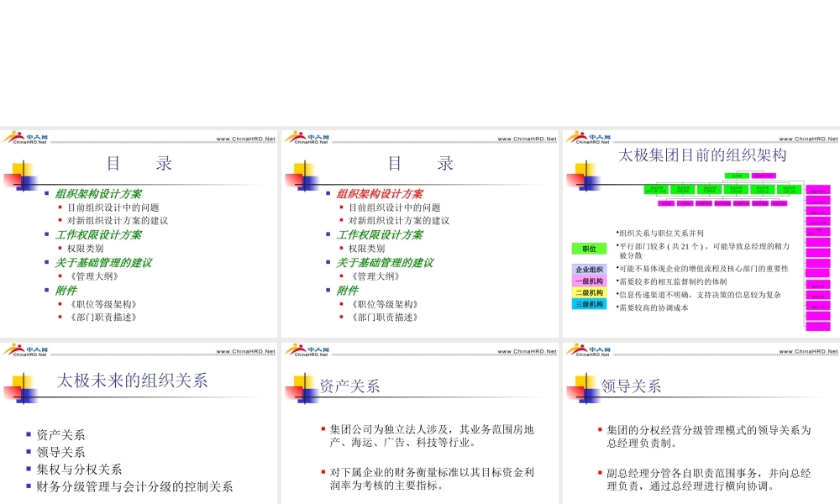Viewport: 840px width, 504px height.
Task: Click the bullet 副总经理分管各自职责范围事务
Action: (x=708, y=479)
